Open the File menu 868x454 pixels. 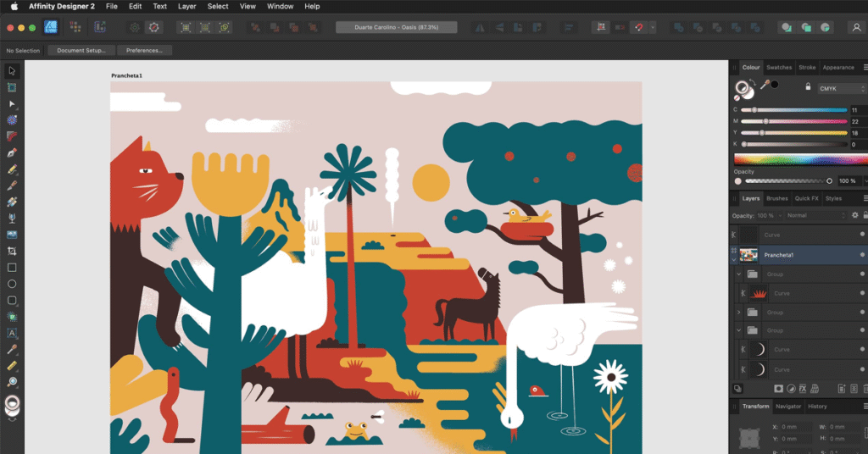(112, 6)
